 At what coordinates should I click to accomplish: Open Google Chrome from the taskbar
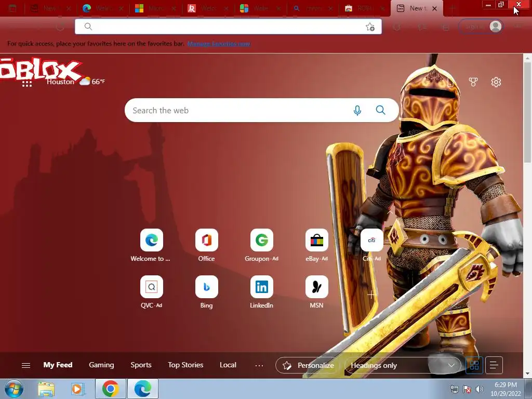coord(111,389)
